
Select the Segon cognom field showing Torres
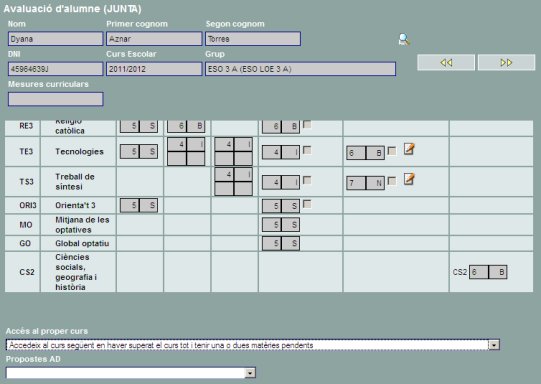tap(253, 39)
